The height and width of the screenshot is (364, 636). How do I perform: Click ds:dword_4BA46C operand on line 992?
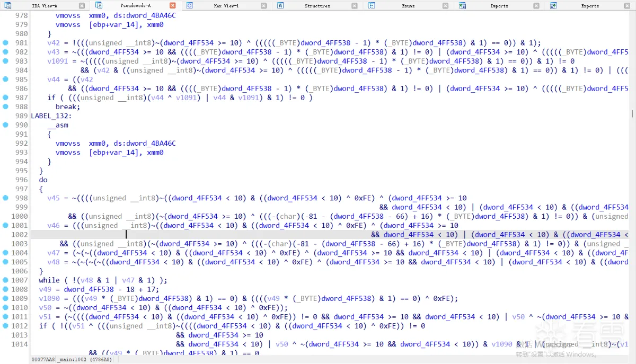145,143
